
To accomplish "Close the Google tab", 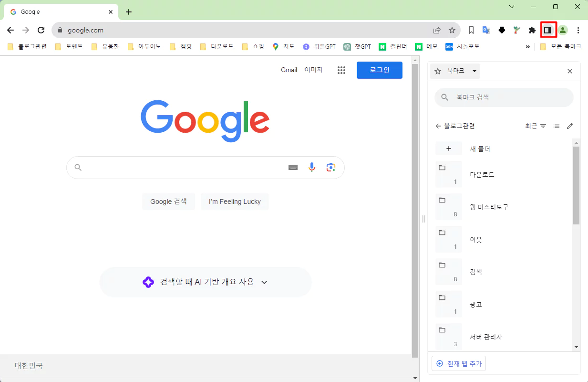I will (x=110, y=12).
